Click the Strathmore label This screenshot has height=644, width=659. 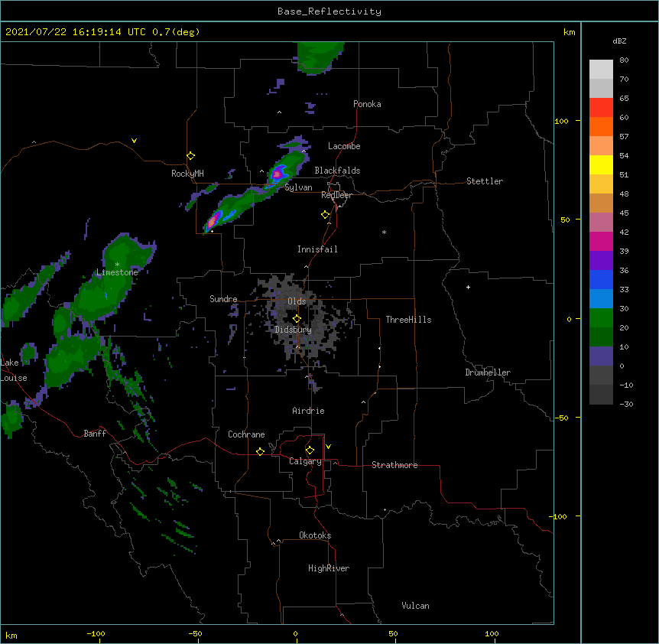394,465
